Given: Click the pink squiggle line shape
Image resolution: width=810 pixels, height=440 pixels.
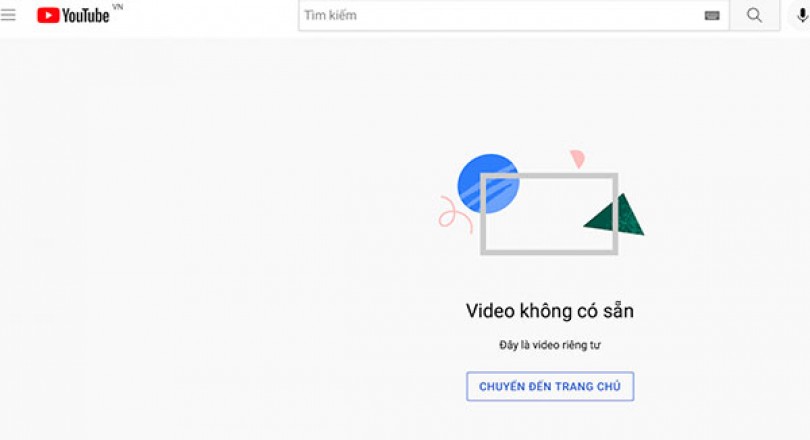Looking at the screenshot, I should (x=453, y=214).
